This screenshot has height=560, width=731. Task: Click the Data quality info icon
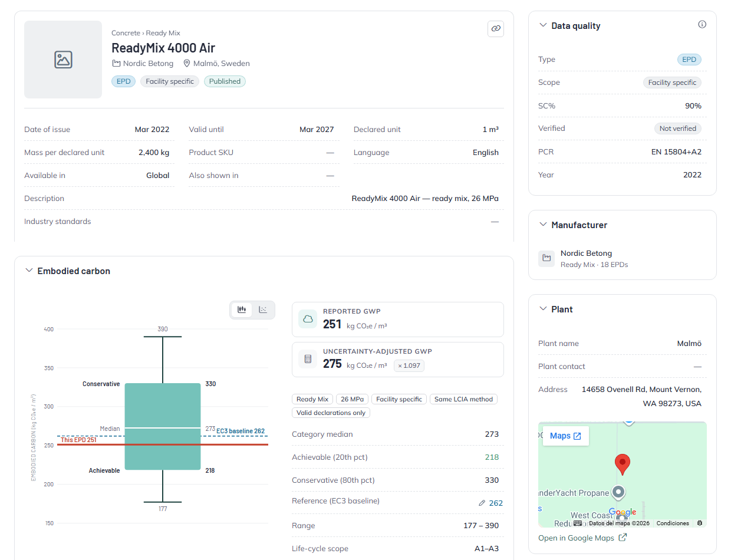tap(702, 25)
